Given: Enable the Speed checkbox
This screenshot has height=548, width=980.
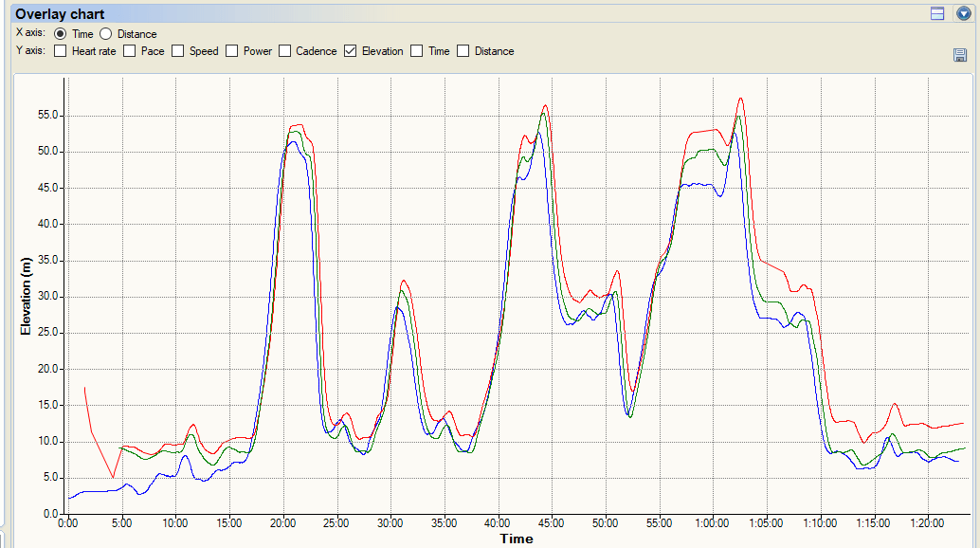Looking at the screenshot, I should click(x=177, y=51).
